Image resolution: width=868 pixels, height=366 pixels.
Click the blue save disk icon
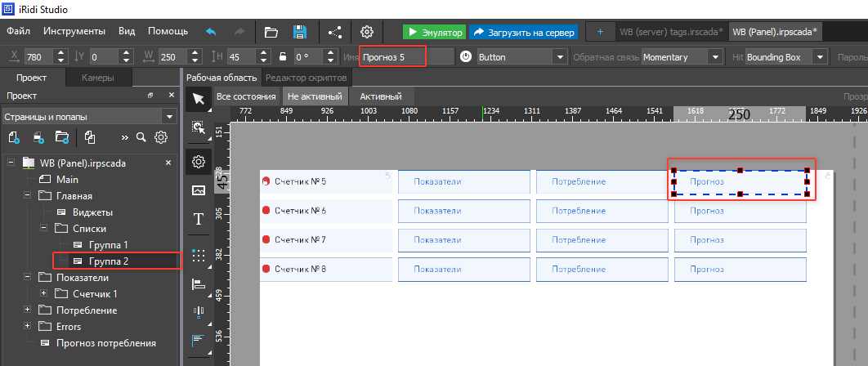[300, 32]
